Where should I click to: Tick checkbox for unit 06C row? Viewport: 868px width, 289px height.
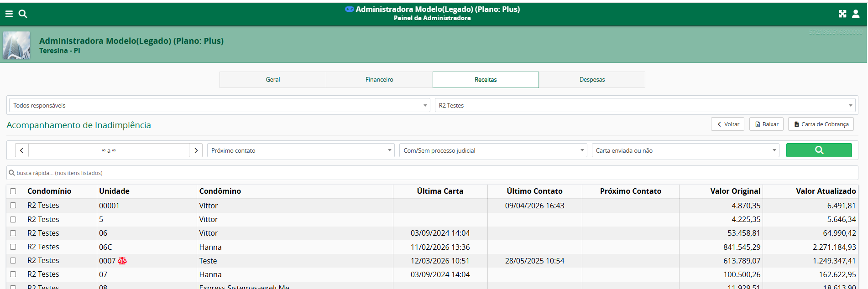[x=13, y=247]
